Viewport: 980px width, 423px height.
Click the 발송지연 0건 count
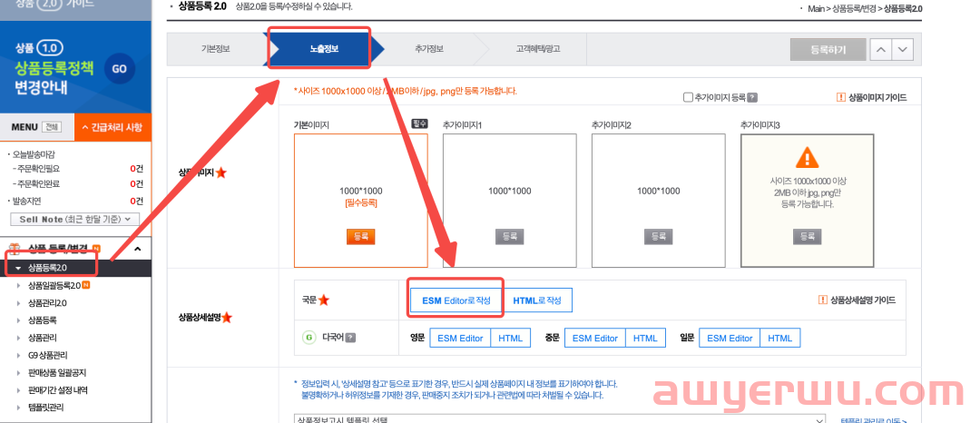coord(136,202)
